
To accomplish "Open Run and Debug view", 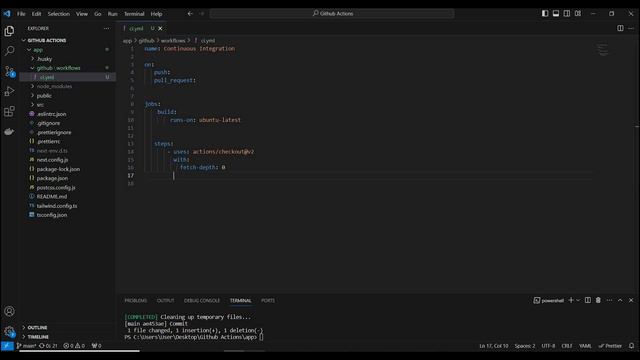I will (x=9, y=91).
